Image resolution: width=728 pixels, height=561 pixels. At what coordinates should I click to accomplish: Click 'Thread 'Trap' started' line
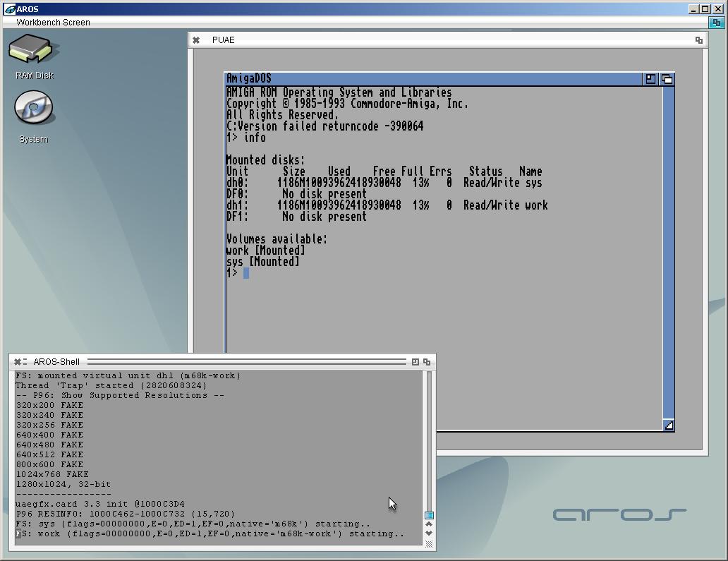point(111,385)
